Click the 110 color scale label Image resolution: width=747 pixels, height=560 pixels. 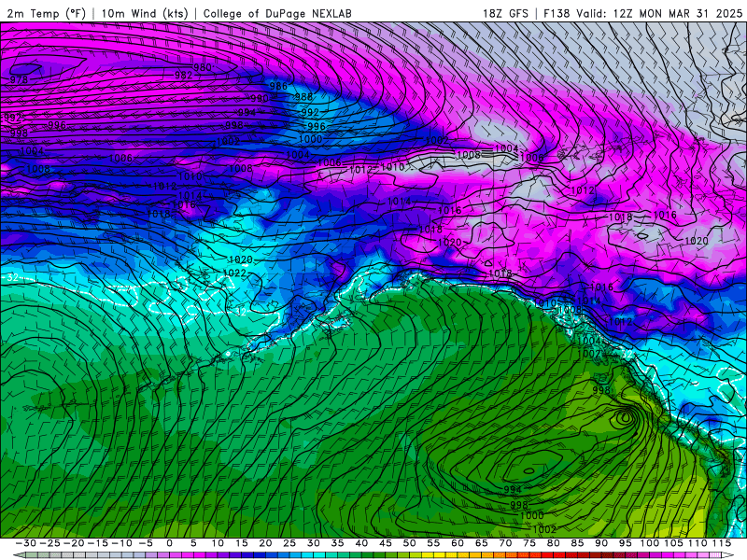point(698,543)
